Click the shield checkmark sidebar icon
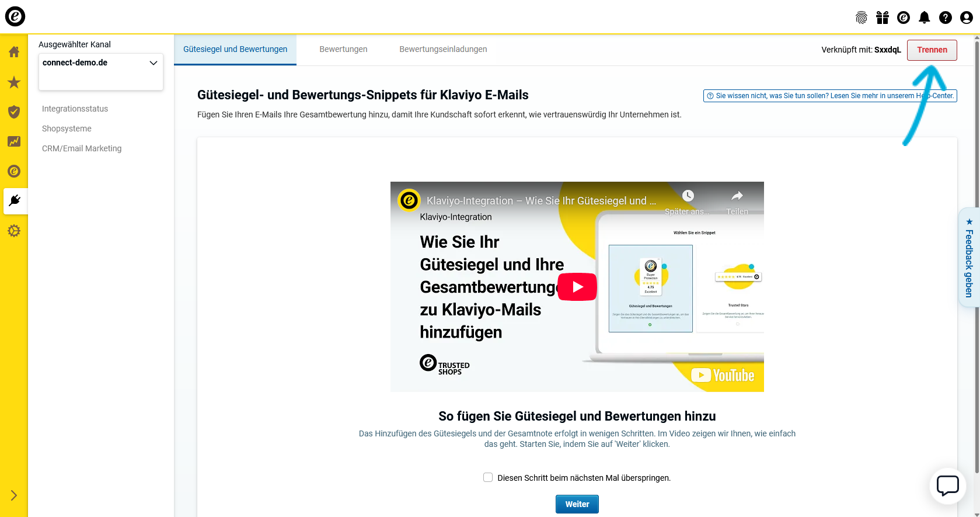The width and height of the screenshot is (980, 517). tap(14, 112)
